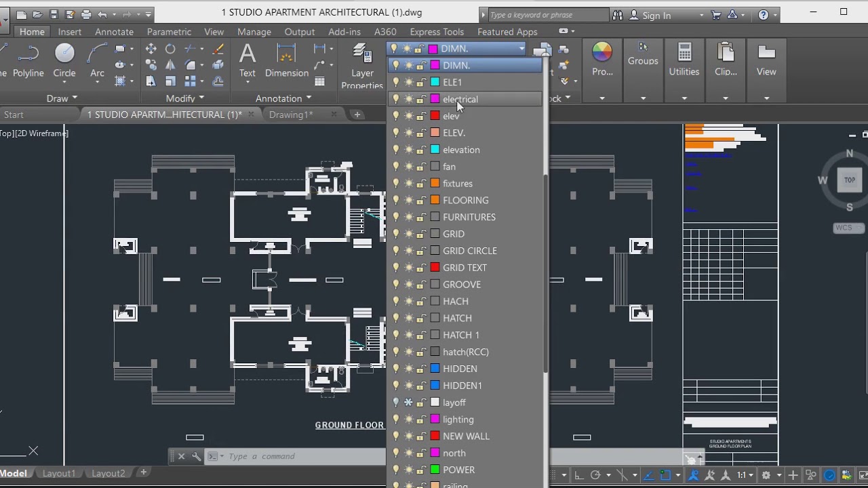868x488 pixels.
Task: Click the Plot printer icon
Action: pos(85,14)
